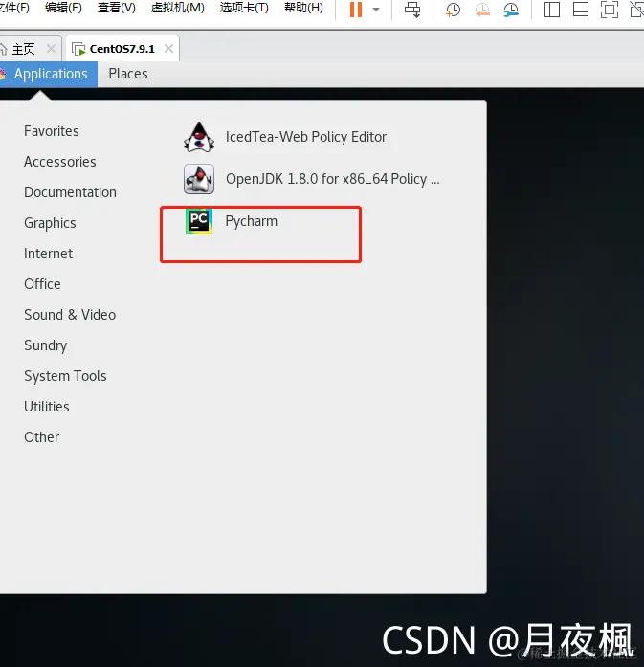
Task: Take a snapshot with the clock-plus icon
Action: point(453,10)
